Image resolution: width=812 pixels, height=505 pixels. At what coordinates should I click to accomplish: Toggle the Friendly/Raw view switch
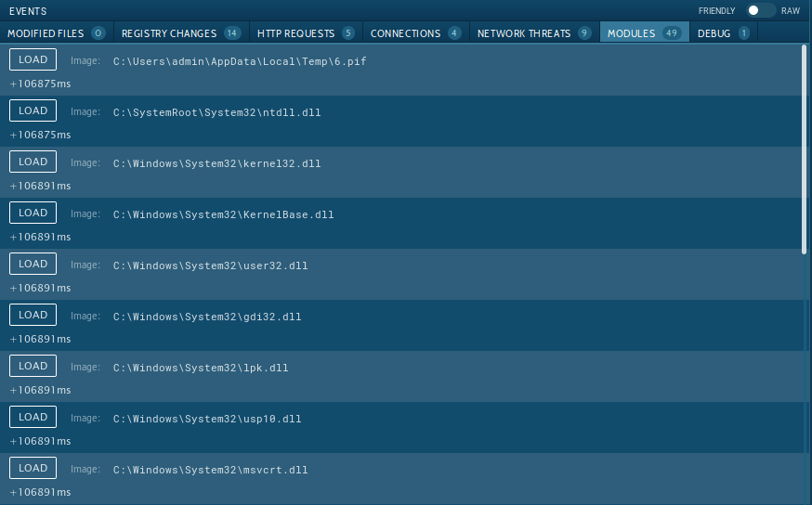(761, 10)
